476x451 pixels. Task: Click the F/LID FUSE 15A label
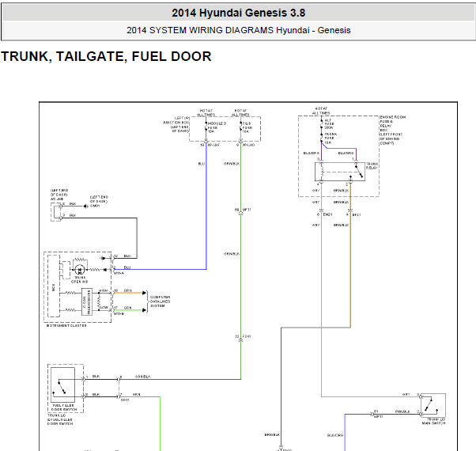247,127
